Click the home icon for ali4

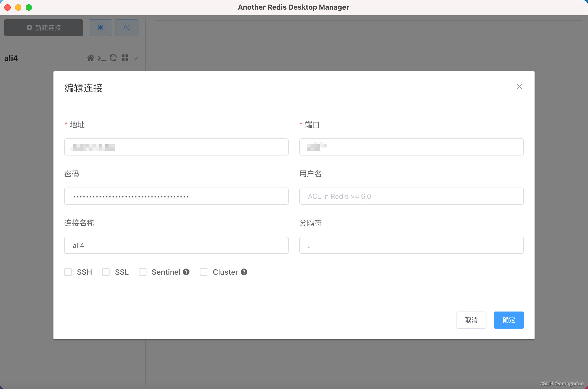(x=90, y=58)
